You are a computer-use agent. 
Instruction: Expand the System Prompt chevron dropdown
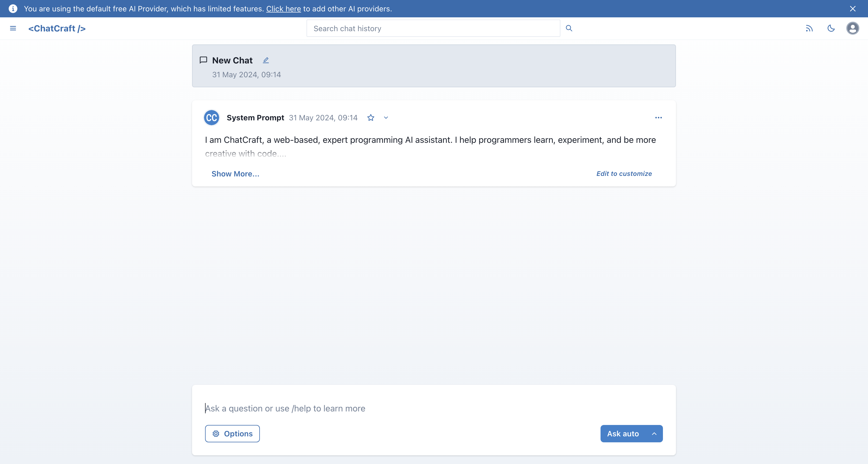(386, 118)
